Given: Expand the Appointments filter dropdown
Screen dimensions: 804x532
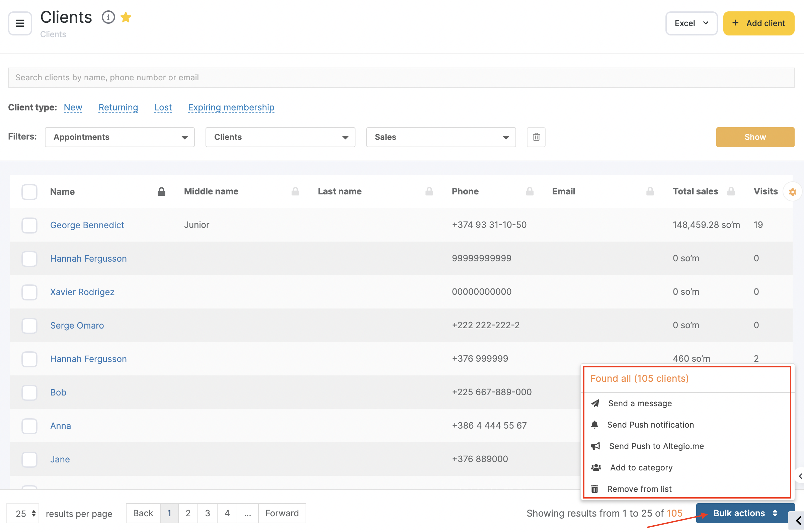Looking at the screenshot, I should 119,137.
